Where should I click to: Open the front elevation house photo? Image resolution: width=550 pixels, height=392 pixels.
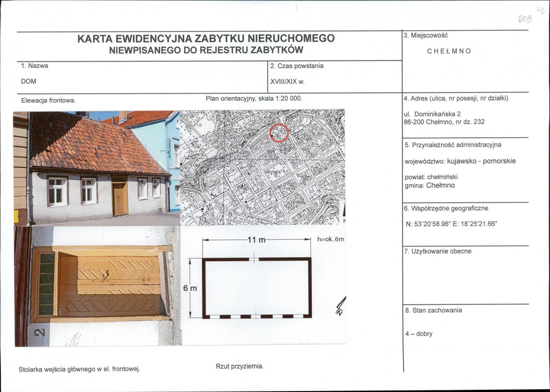pos(97,168)
